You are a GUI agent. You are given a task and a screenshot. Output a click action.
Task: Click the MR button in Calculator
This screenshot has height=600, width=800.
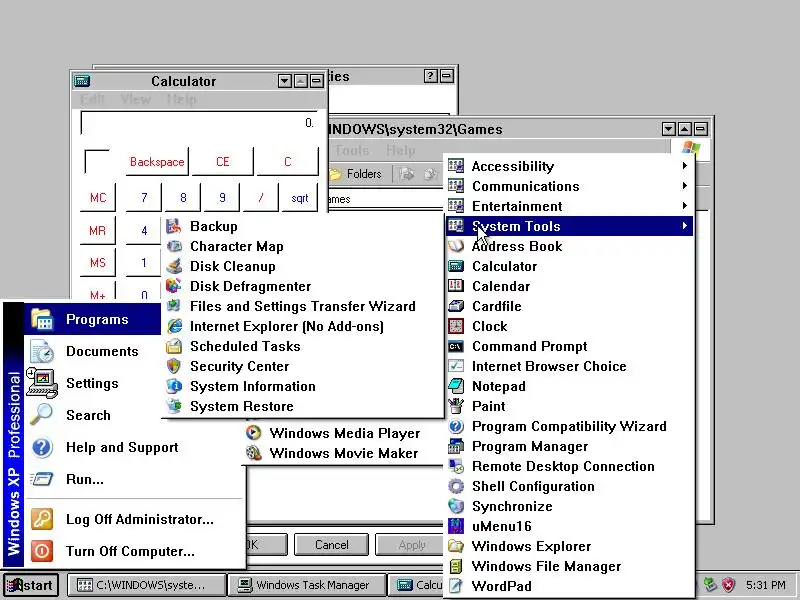tap(98, 230)
